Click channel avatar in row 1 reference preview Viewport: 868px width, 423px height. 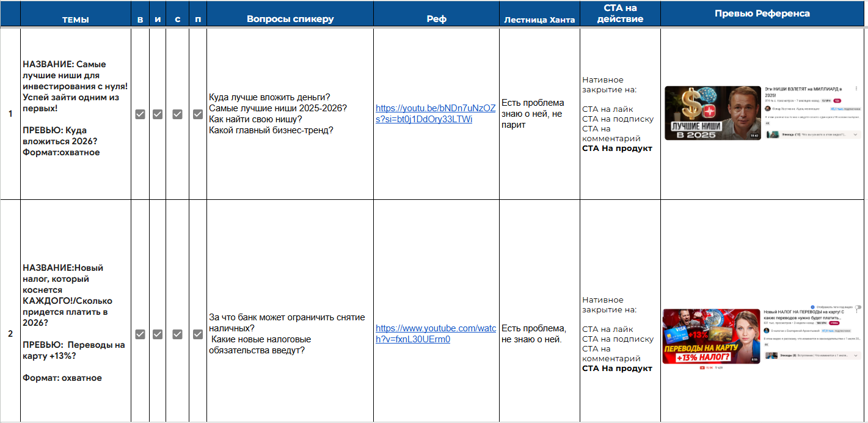(768, 109)
